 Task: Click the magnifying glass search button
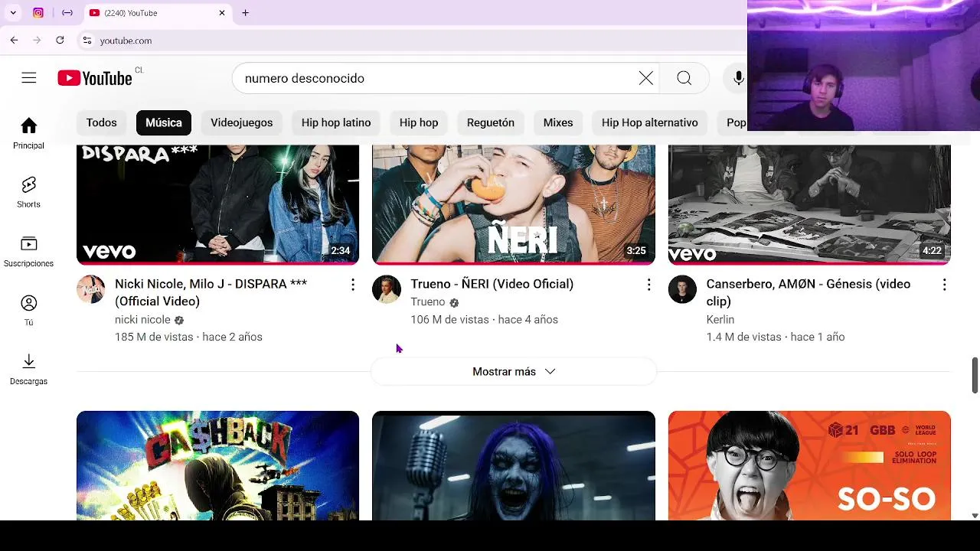[684, 78]
